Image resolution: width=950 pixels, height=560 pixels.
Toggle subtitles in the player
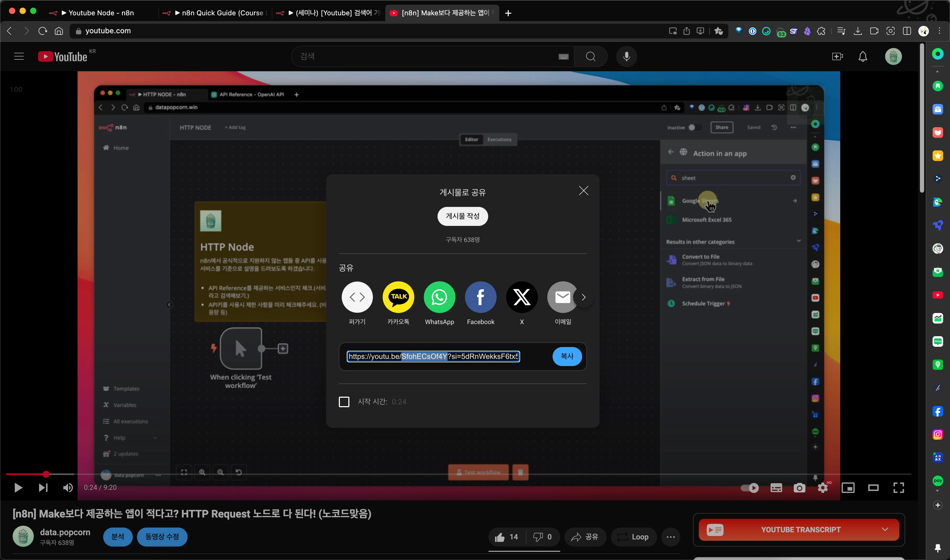(776, 488)
